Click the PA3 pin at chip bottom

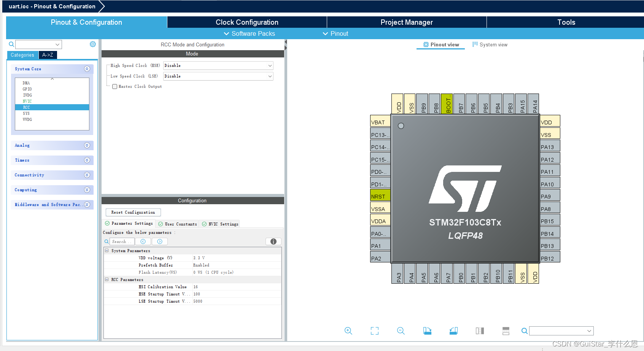pos(398,273)
